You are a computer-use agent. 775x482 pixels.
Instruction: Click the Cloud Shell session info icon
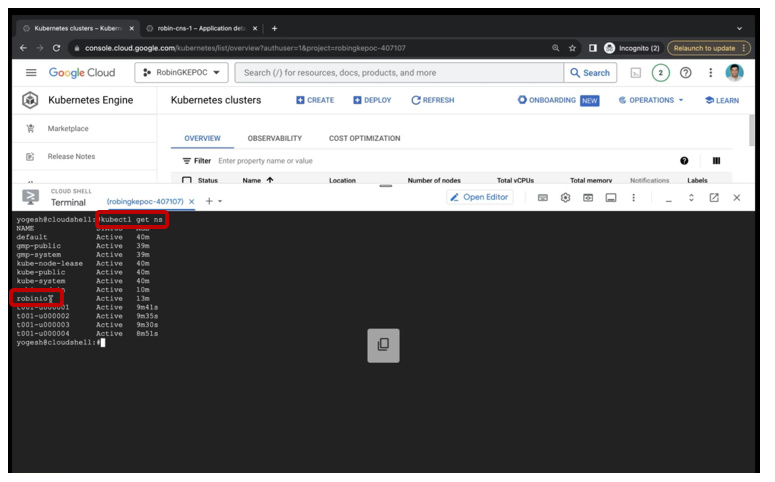pos(611,198)
